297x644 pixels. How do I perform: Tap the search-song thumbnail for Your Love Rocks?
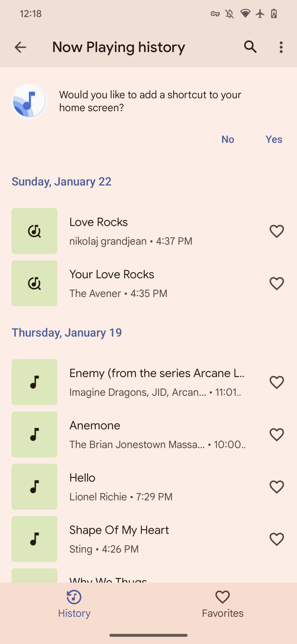click(34, 283)
